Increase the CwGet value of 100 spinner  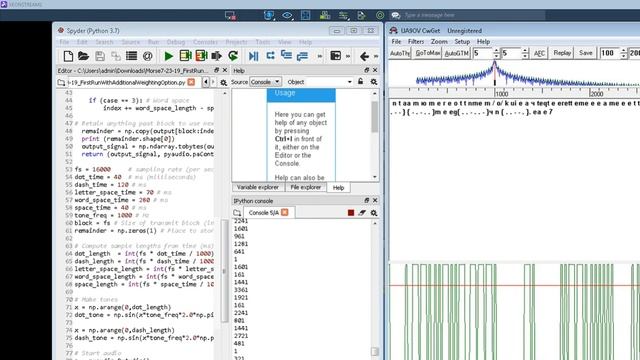[x=623, y=51]
